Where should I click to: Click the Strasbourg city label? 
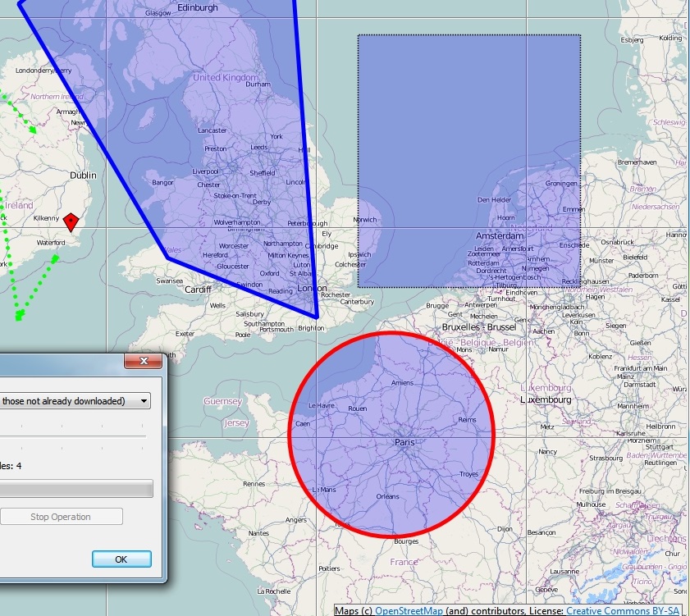(x=605, y=458)
